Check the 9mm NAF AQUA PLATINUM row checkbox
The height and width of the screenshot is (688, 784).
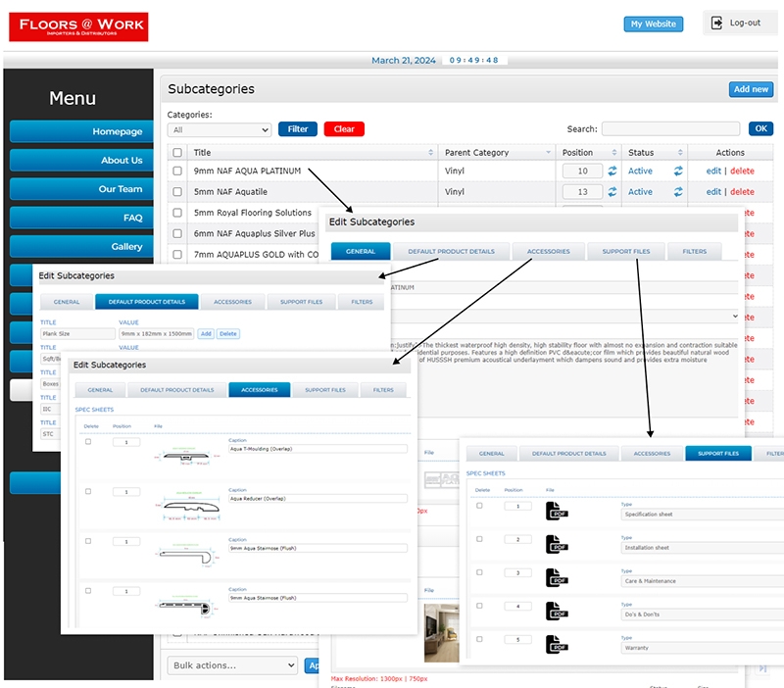pos(177,171)
